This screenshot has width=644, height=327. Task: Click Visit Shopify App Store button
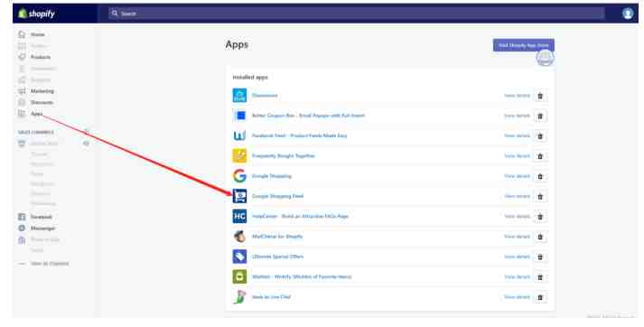tap(524, 45)
